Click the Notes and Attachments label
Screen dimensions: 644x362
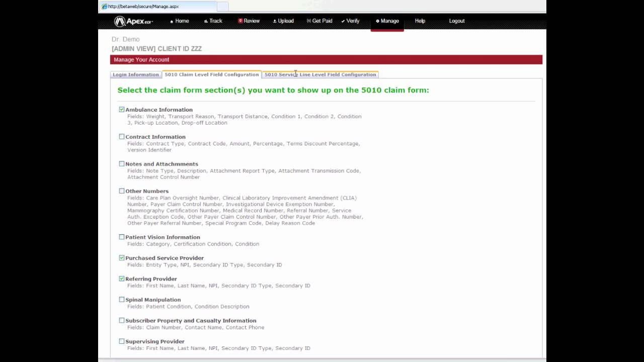point(162,164)
